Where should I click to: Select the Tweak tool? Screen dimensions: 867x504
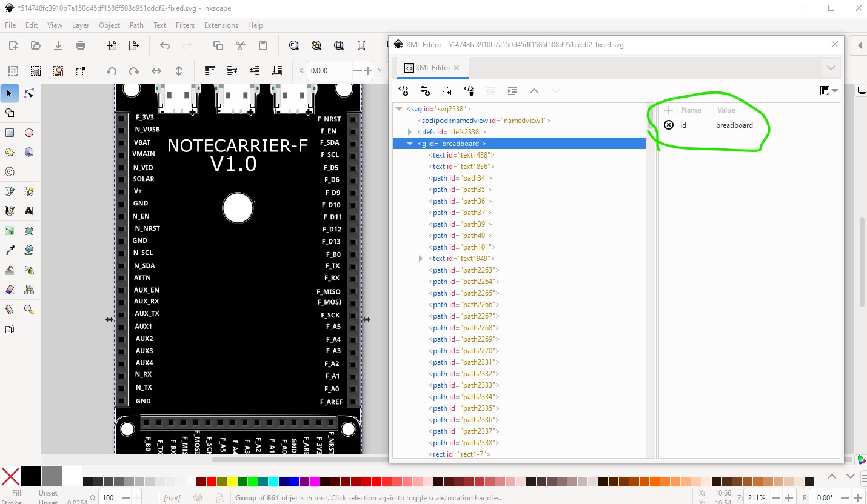[x=9, y=270]
